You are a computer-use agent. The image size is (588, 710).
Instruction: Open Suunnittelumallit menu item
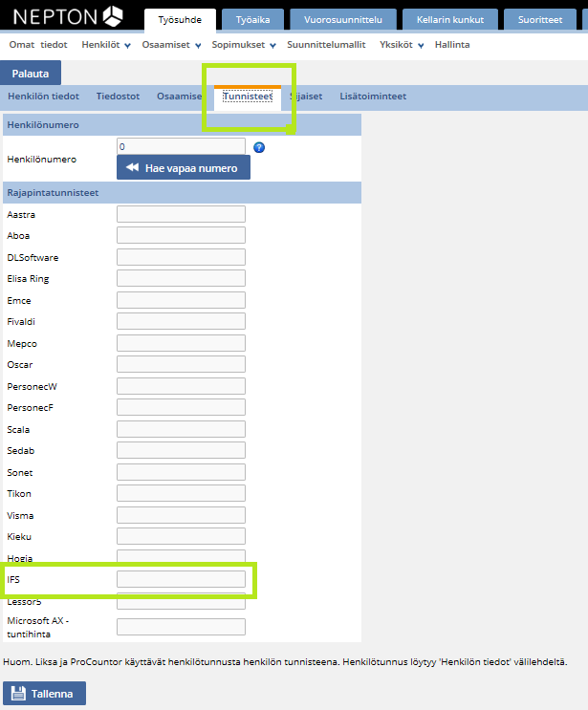click(x=326, y=45)
